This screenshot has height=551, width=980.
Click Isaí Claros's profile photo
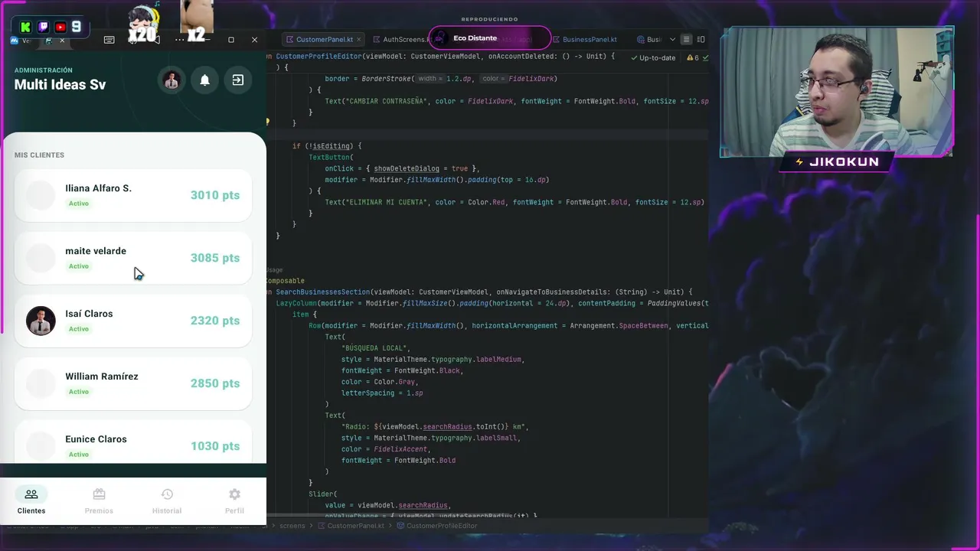point(41,321)
